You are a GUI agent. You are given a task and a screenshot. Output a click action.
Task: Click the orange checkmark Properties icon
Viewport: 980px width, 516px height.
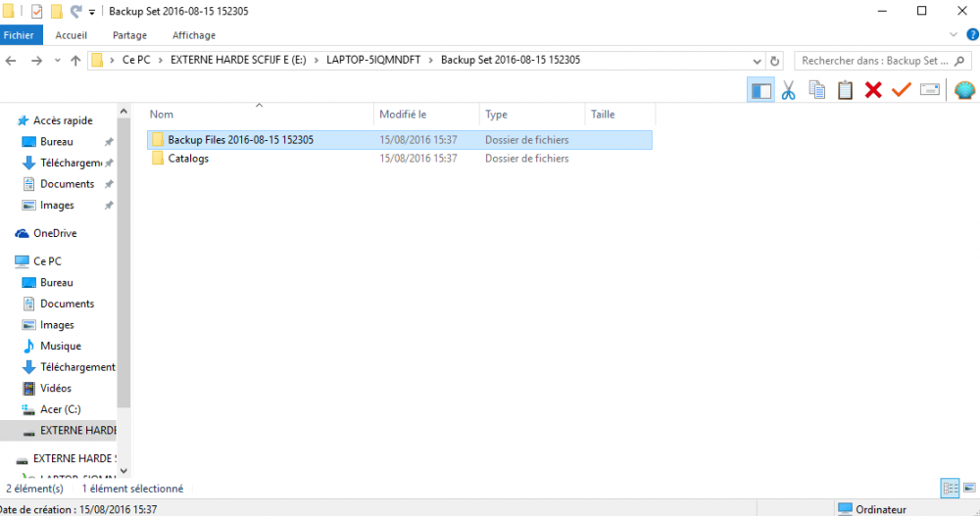click(x=902, y=90)
